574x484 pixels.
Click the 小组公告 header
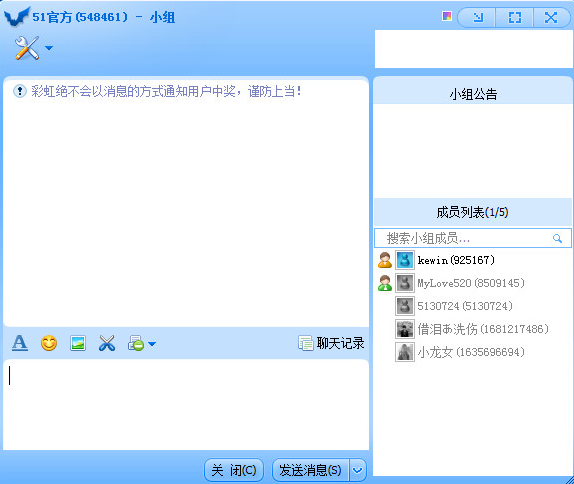(473, 94)
